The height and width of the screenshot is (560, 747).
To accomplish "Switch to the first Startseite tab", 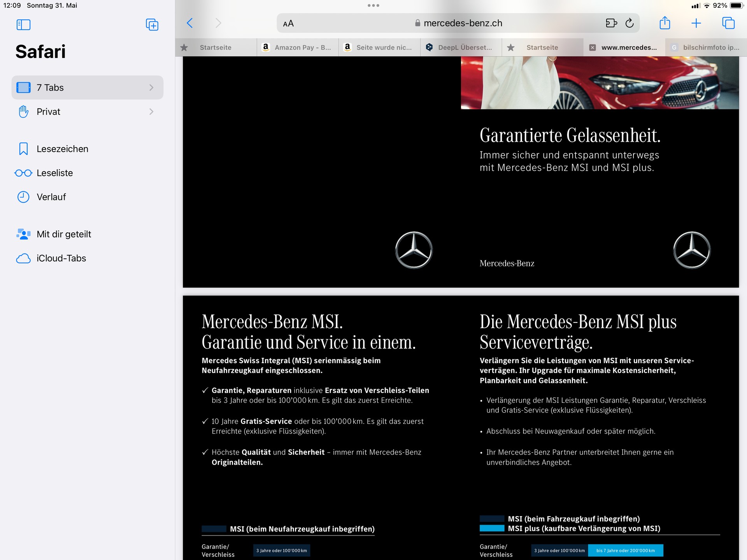I will point(216,47).
